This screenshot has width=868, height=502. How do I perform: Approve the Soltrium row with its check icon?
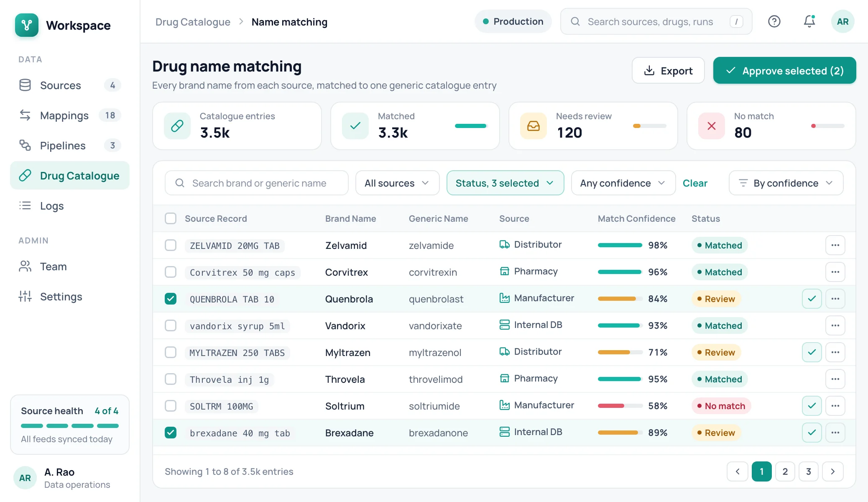[x=812, y=406]
